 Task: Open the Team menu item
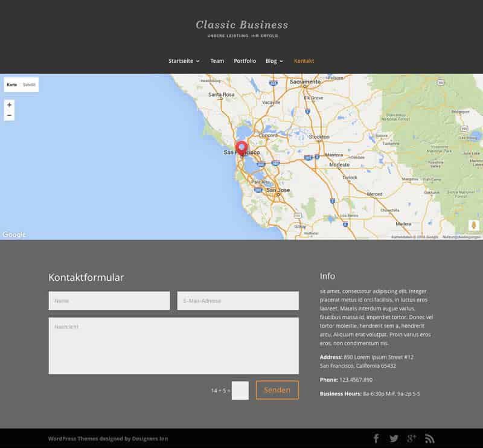pos(217,61)
